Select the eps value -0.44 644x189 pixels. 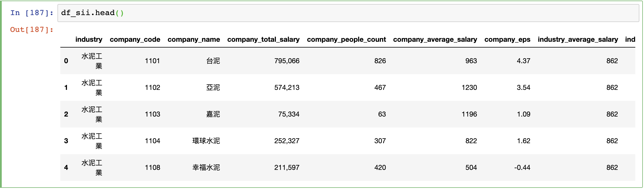(522, 168)
